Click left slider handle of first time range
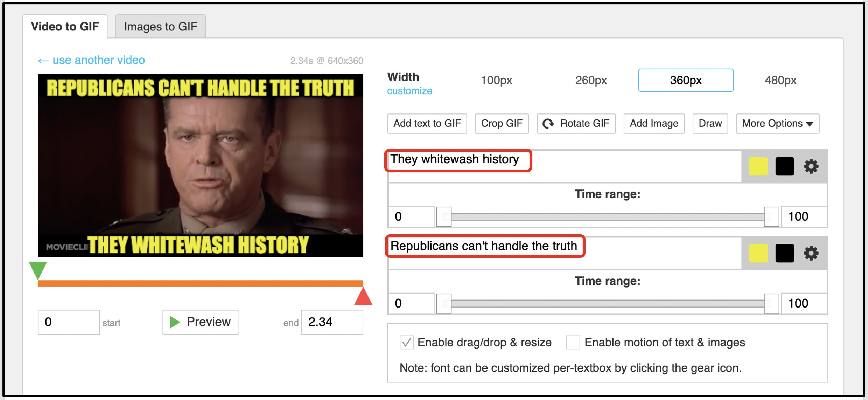 [x=444, y=217]
